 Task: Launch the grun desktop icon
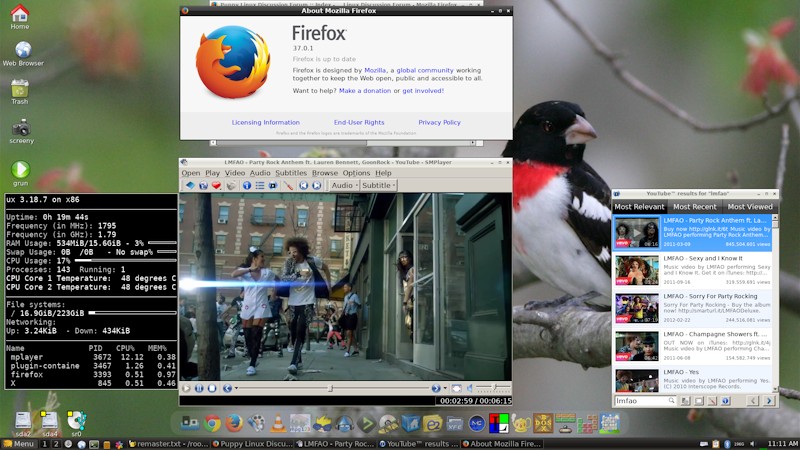coord(20,173)
